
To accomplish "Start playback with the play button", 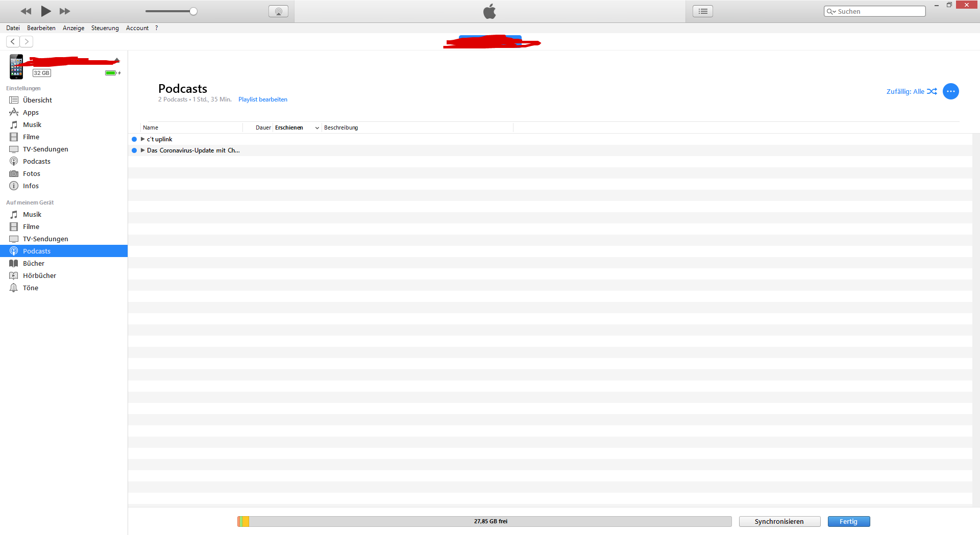I will [46, 11].
